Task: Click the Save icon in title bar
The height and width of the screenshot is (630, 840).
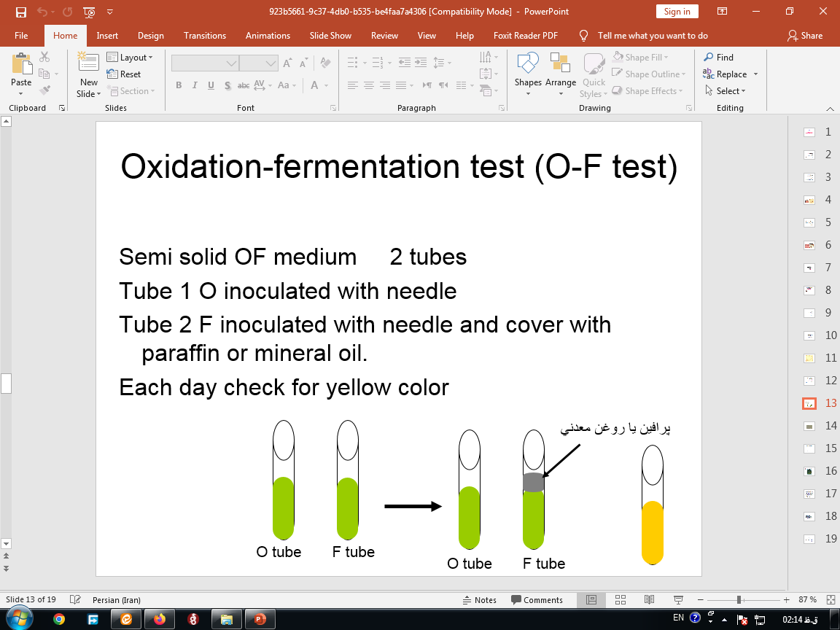Action: [x=21, y=12]
